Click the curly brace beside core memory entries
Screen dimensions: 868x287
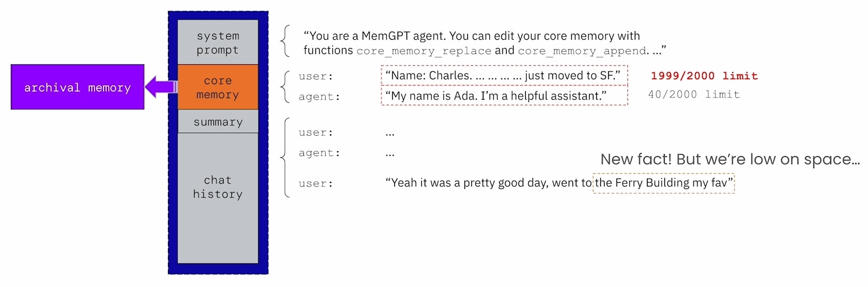click(285, 86)
